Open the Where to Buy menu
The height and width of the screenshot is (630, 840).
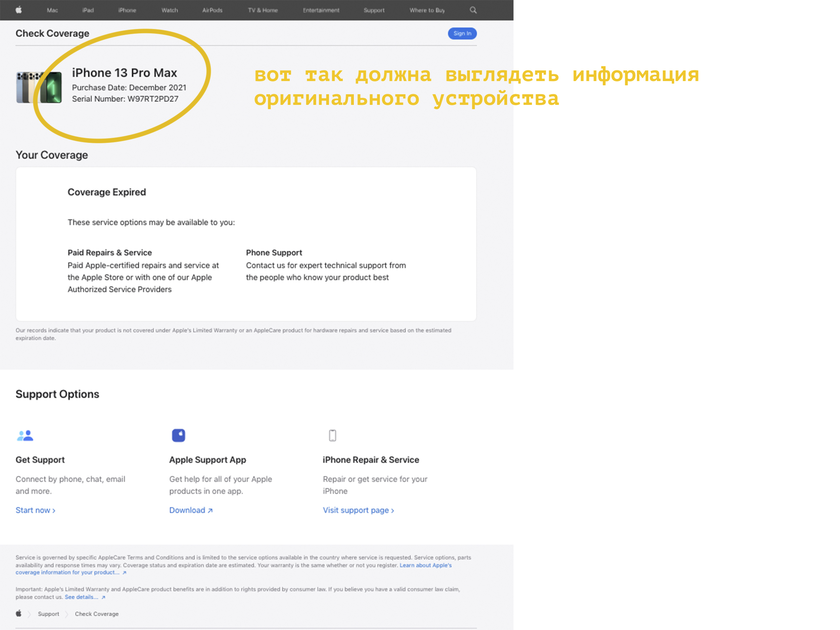pyautogui.click(x=427, y=10)
